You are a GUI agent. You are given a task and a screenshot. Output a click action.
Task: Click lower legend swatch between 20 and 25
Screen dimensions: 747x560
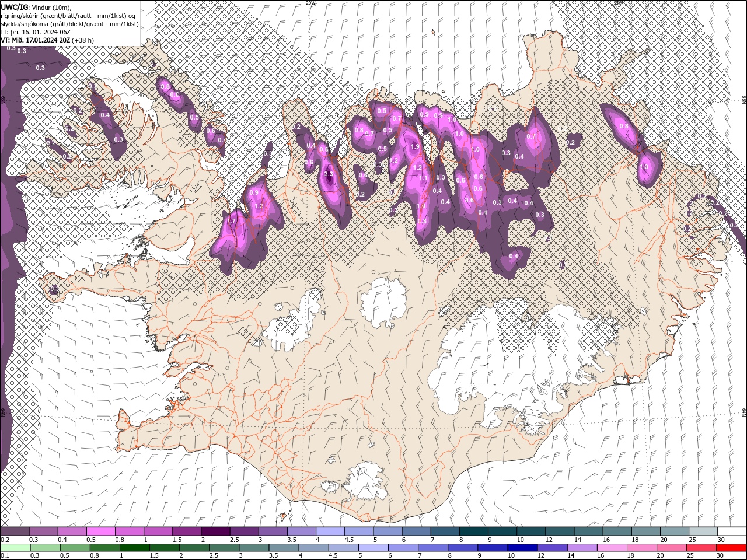672,548
